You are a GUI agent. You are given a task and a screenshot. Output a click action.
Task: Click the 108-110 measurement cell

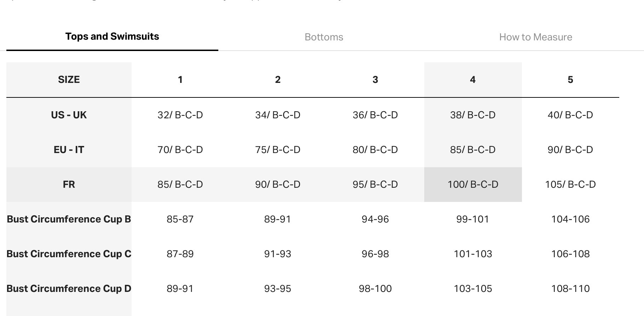(x=570, y=289)
